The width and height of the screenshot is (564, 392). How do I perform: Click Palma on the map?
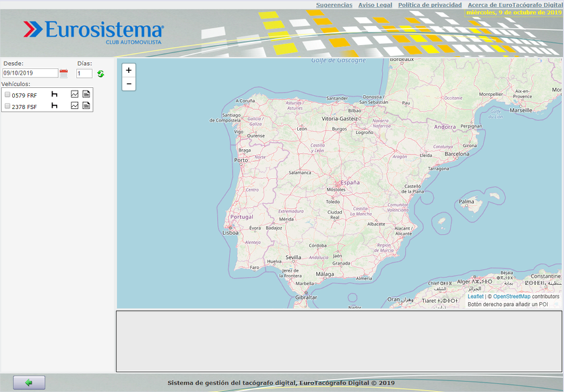pyautogui.click(x=466, y=202)
